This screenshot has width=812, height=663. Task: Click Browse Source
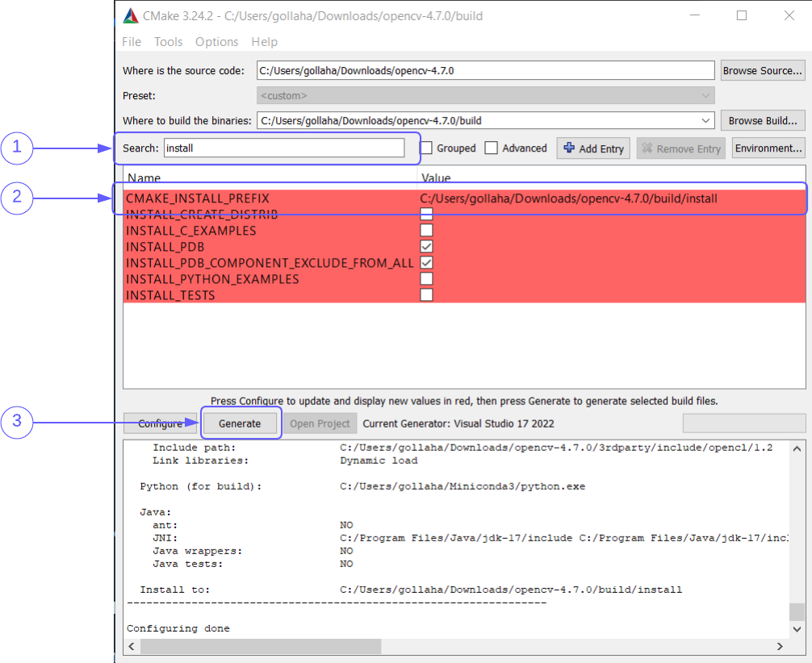tap(762, 70)
